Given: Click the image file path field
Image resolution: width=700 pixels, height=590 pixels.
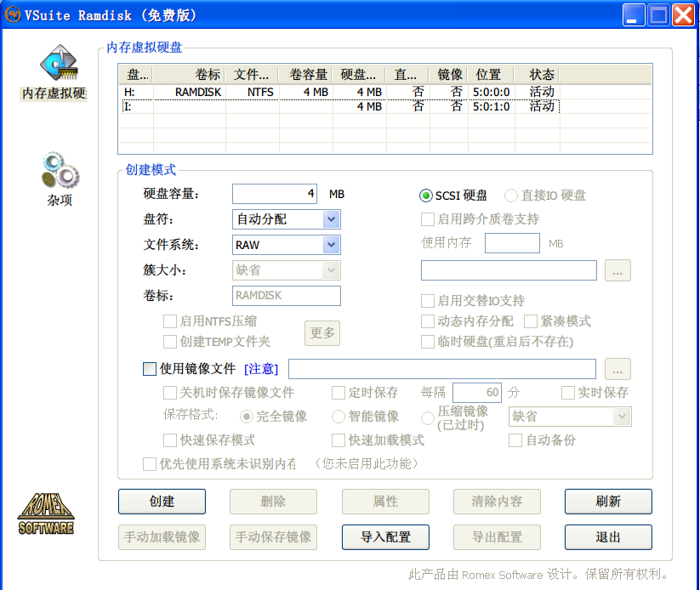Looking at the screenshot, I should [442, 369].
